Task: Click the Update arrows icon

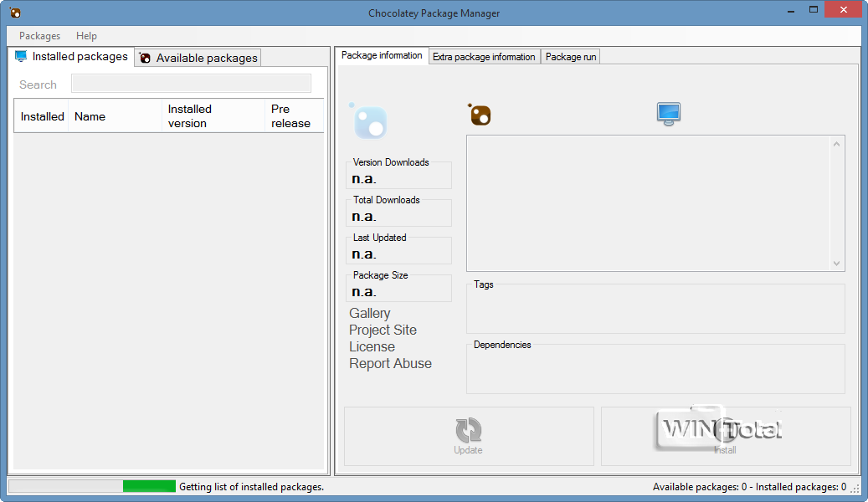Action: point(469,430)
